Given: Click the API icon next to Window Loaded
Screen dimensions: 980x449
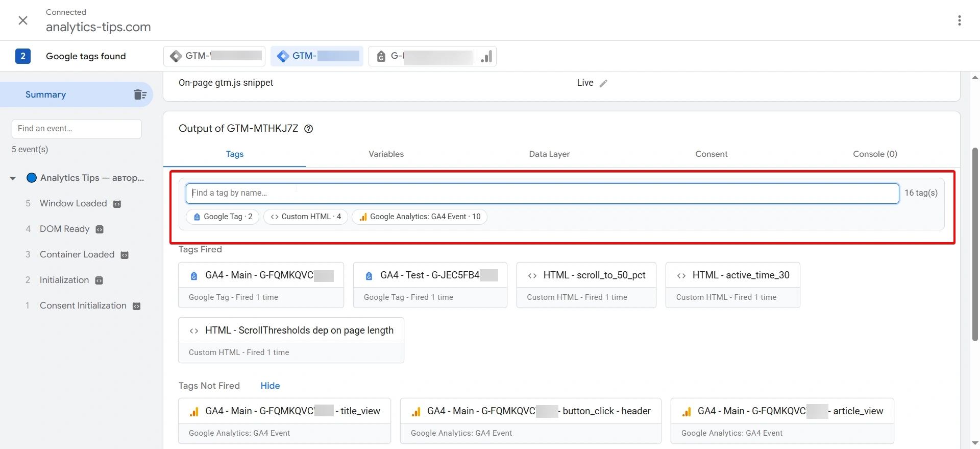Looking at the screenshot, I should click(117, 204).
